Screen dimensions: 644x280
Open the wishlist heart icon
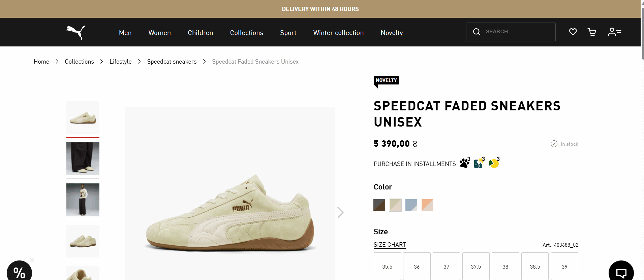tap(573, 32)
